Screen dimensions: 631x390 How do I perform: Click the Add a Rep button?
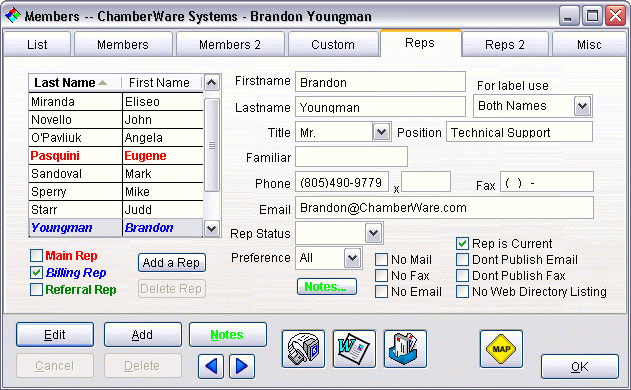172,263
